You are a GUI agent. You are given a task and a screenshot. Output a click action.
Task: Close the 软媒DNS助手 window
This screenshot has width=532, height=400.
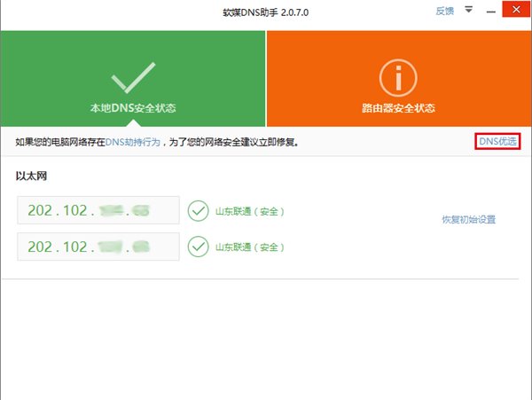click(x=516, y=11)
